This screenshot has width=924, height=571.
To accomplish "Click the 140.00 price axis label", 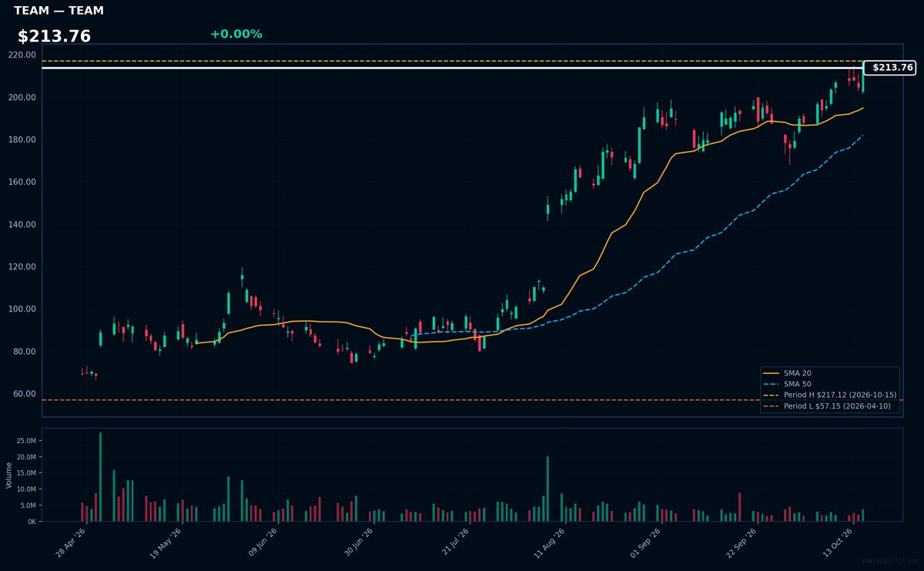I will [22, 224].
